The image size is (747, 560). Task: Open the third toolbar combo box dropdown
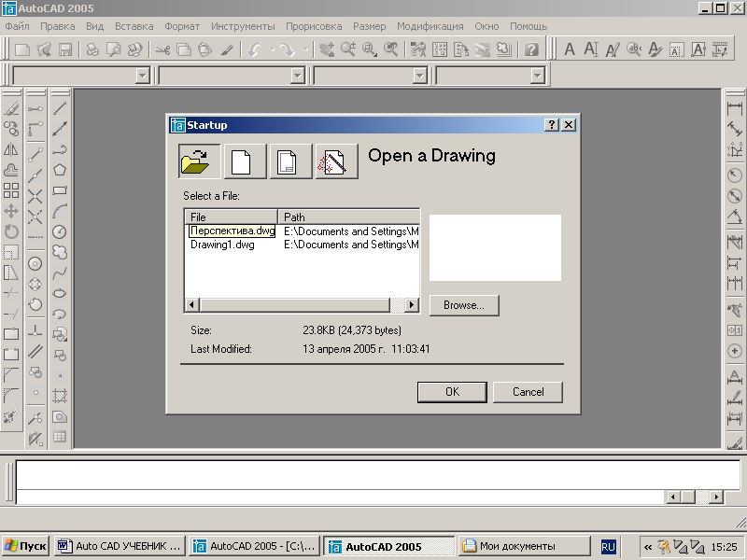[419, 76]
